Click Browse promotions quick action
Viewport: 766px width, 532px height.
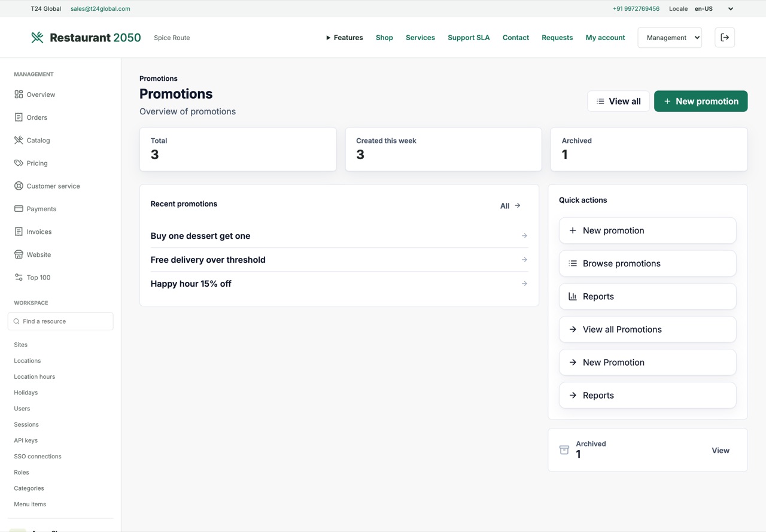click(648, 263)
